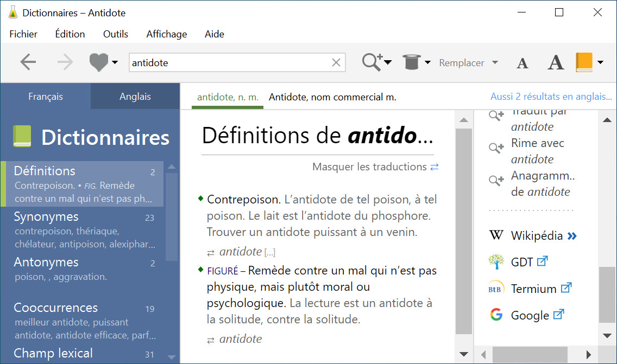Select the 'Antidote, nom commercial m.' tab

(x=332, y=97)
